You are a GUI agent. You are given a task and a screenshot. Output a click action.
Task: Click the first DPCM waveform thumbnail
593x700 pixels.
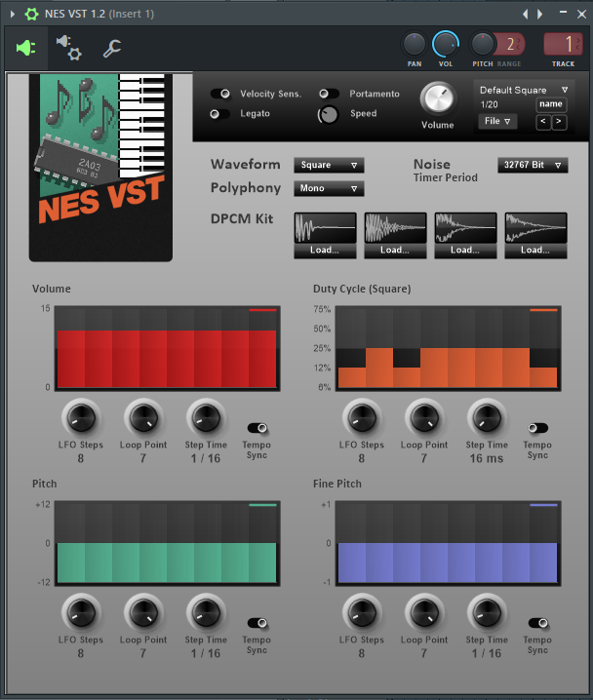(x=325, y=228)
